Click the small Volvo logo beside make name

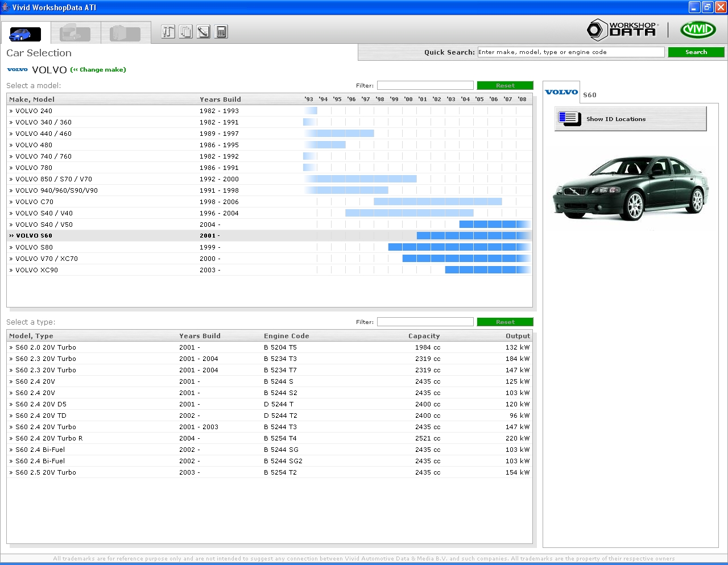(x=18, y=69)
